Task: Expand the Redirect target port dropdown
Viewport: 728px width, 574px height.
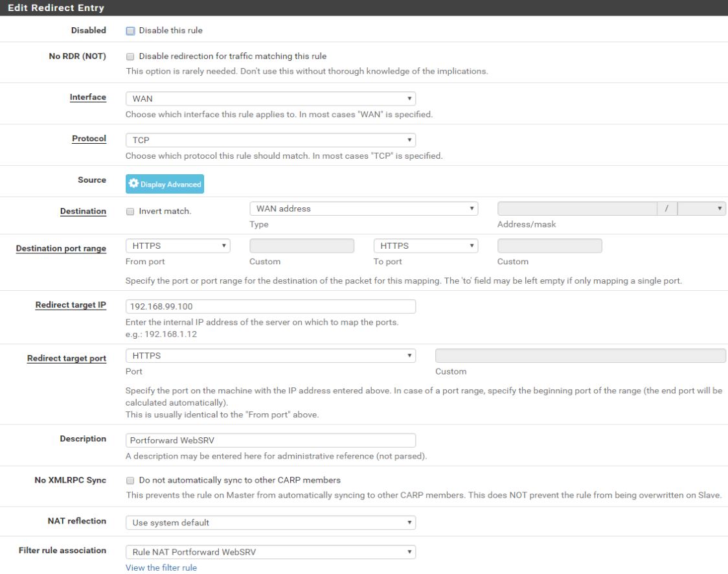Action: click(270, 356)
